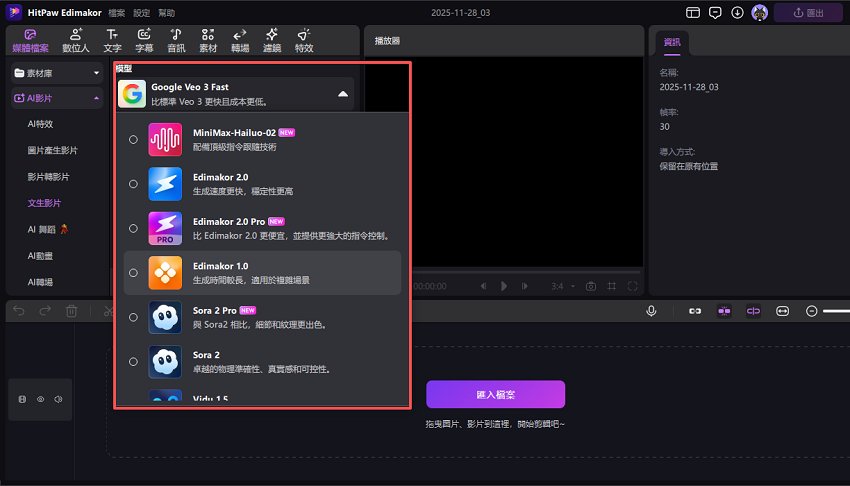This screenshot has width=850, height=486.
Task: Open the 檔案 menu
Action: tap(117, 13)
